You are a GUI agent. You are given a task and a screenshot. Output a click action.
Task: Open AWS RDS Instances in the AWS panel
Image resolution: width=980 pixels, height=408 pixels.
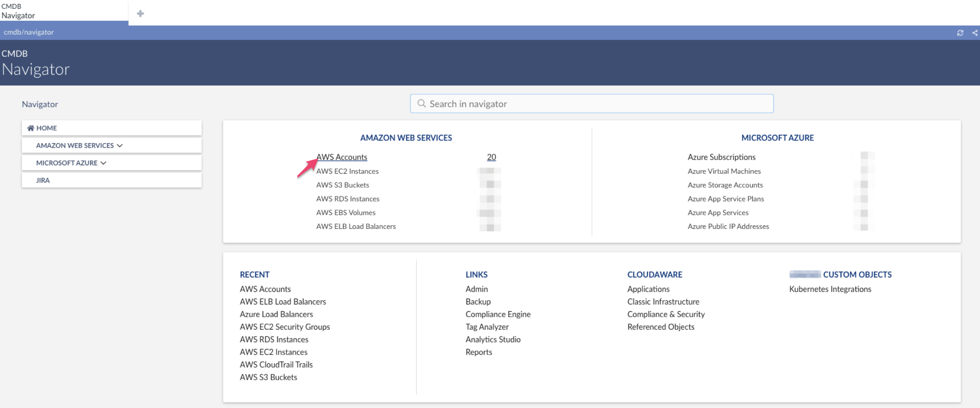[348, 199]
